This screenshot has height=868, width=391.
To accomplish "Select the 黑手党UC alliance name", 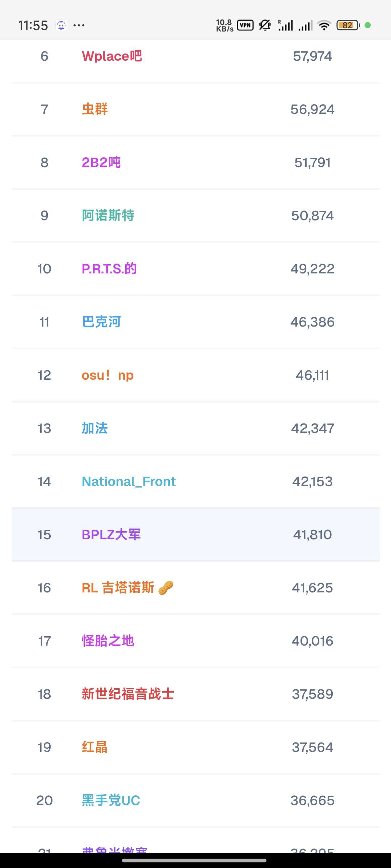I will [x=111, y=800].
